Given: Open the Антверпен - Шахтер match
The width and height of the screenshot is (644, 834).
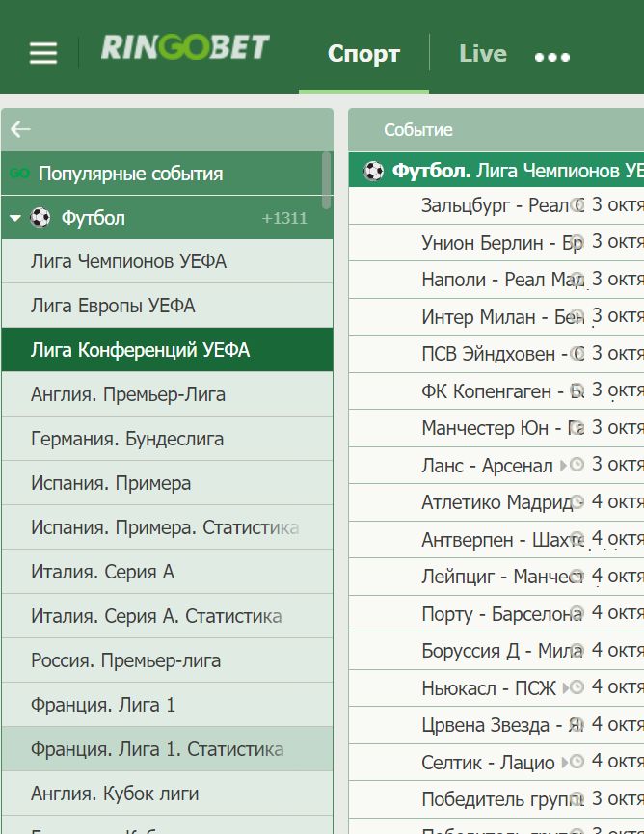Looking at the screenshot, I should pyautogui.click(x=502, y=539).
